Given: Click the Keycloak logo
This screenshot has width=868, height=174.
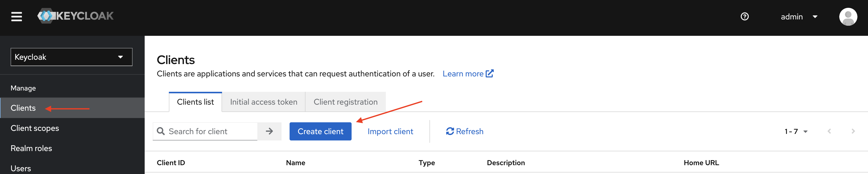Looking at the screenshot, I should coord(75,16).
